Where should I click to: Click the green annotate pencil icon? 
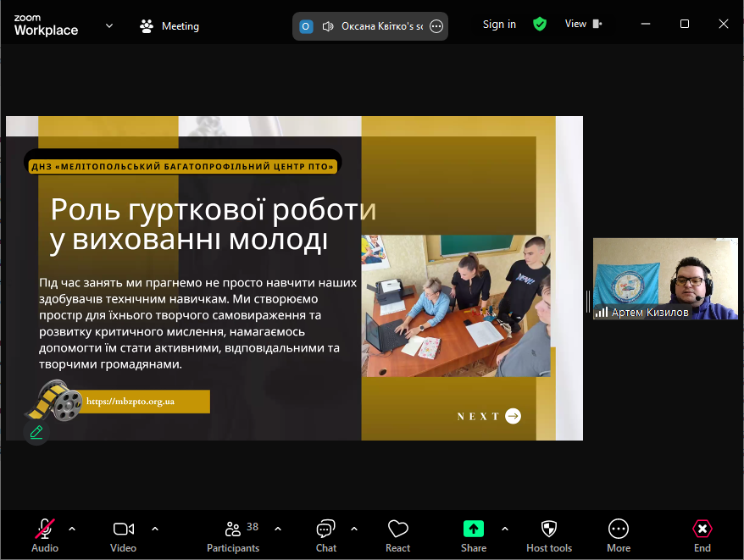click(x=36, y=432)
